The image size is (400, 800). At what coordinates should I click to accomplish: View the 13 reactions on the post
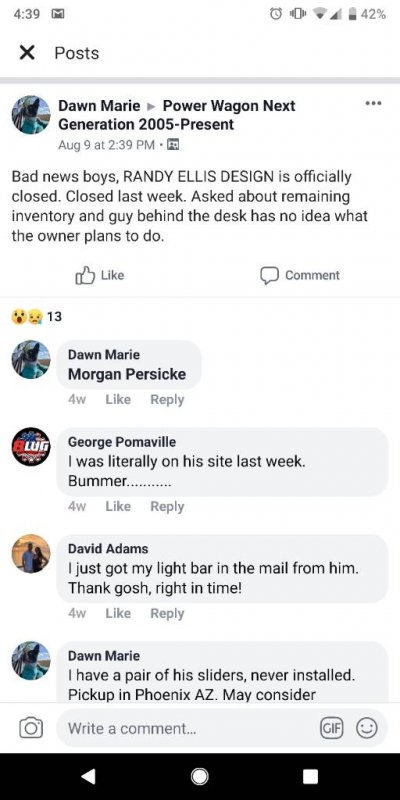[36, 317]
